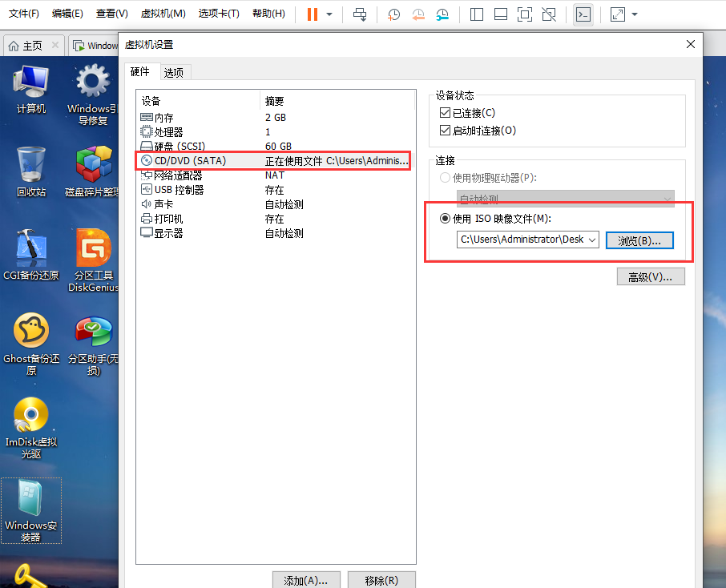Select the 打印机 device row
The width and height of the screenshot is (726, 588).
(275, 219)
